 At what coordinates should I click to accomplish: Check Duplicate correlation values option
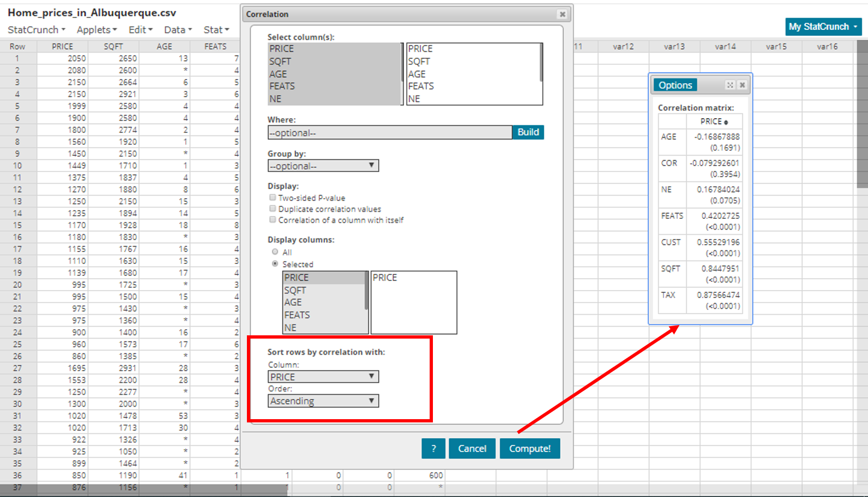[272, 208]
